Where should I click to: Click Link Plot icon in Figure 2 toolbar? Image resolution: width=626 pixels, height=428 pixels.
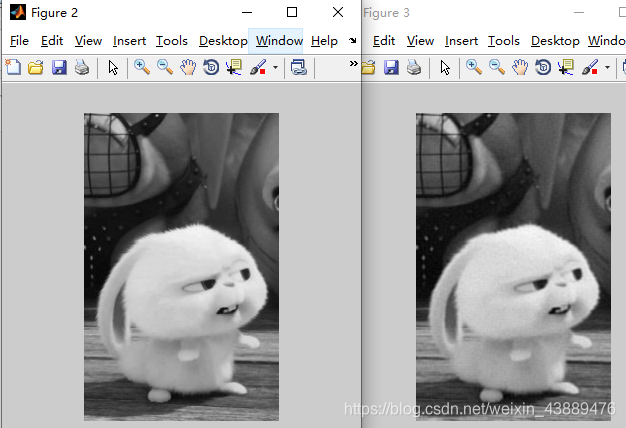click(x=299, y=67)
